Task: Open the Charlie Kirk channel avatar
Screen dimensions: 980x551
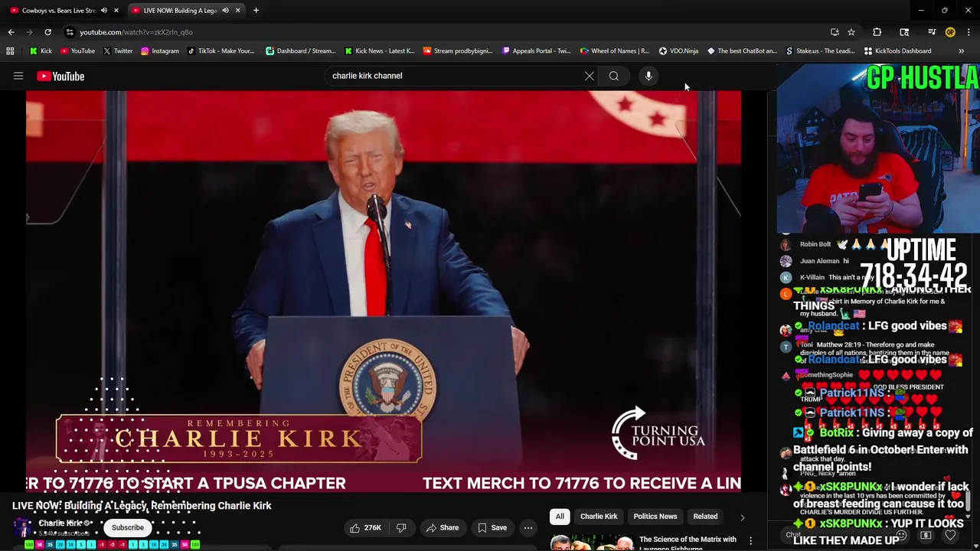Action: point(23,527)
